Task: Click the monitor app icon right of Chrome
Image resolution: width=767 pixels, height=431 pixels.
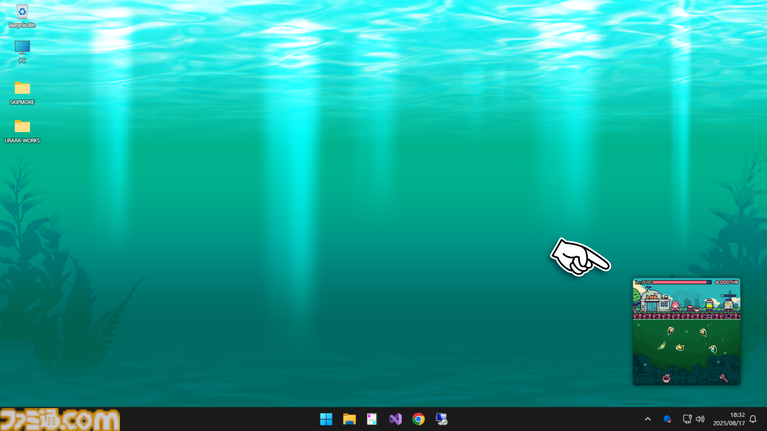Action: tap(441, 419)
